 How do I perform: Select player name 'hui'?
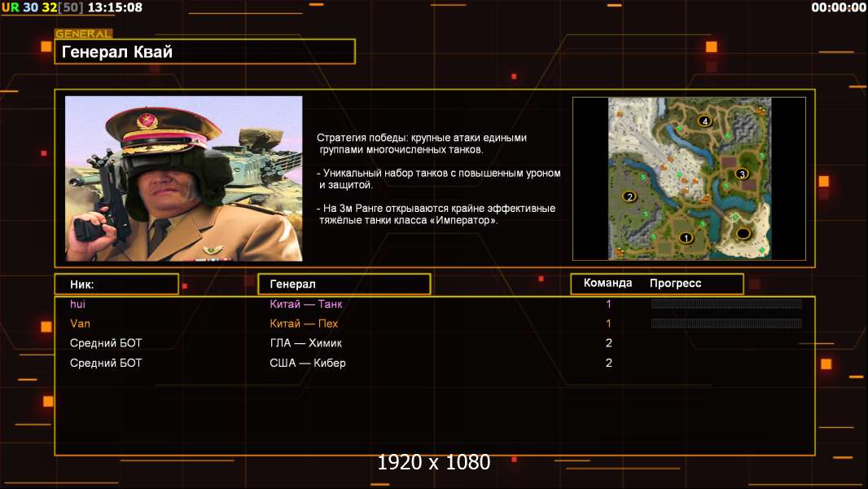77,304
